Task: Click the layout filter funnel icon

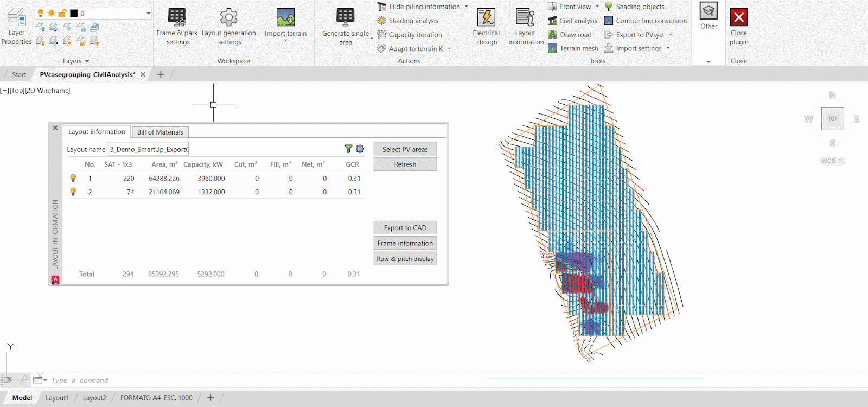Action: click(348, 149)
